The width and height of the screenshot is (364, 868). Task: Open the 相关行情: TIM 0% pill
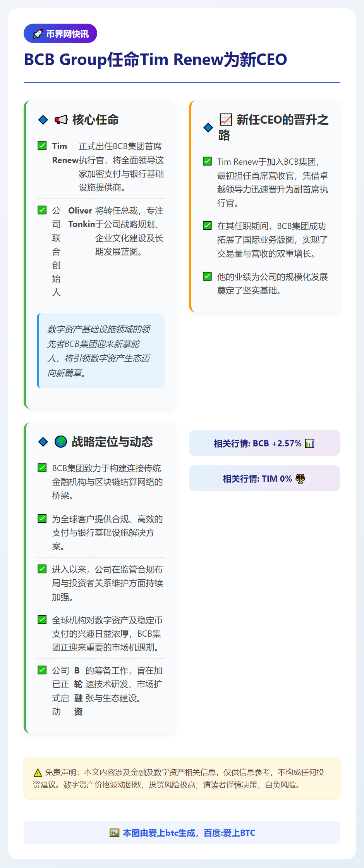(264, 478)
